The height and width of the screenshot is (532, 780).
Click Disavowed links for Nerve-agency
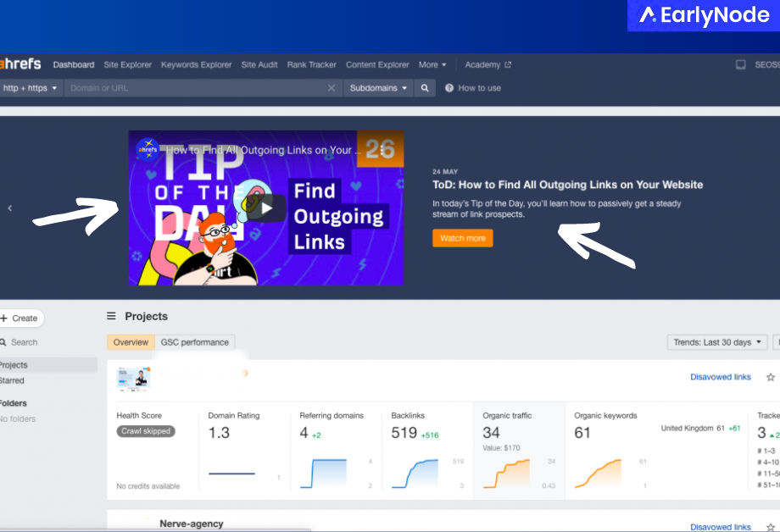(721, 527)
